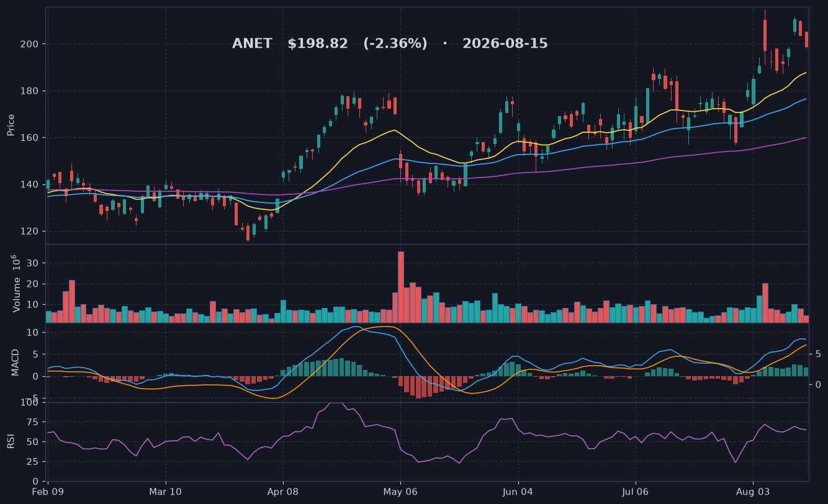This screenshot has height=504, width=828.
Task: Click the RSI axis label
Action: [11, 441]
